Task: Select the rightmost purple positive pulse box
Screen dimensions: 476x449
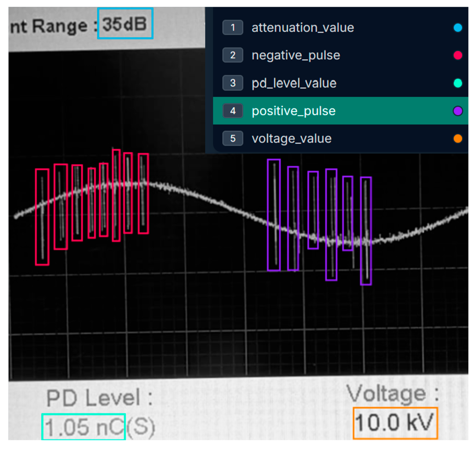Action: [x=366, y=231]
